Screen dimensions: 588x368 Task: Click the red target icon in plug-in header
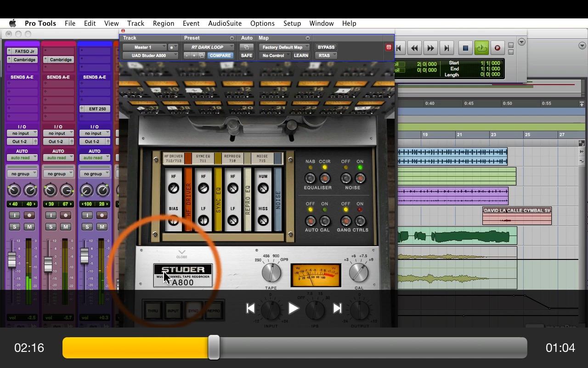click(x=389, y=47)
